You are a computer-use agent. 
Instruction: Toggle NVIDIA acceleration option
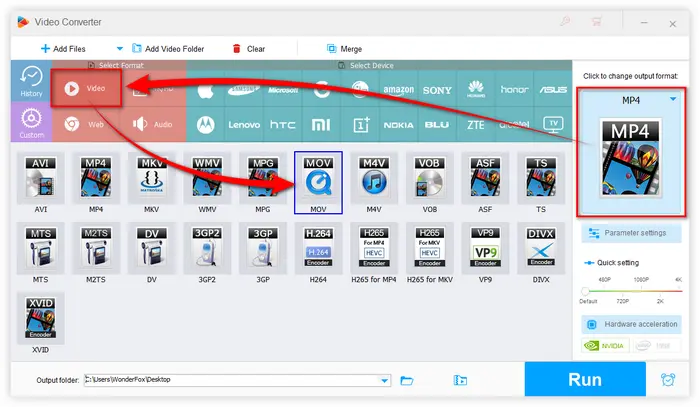(605, 345)
